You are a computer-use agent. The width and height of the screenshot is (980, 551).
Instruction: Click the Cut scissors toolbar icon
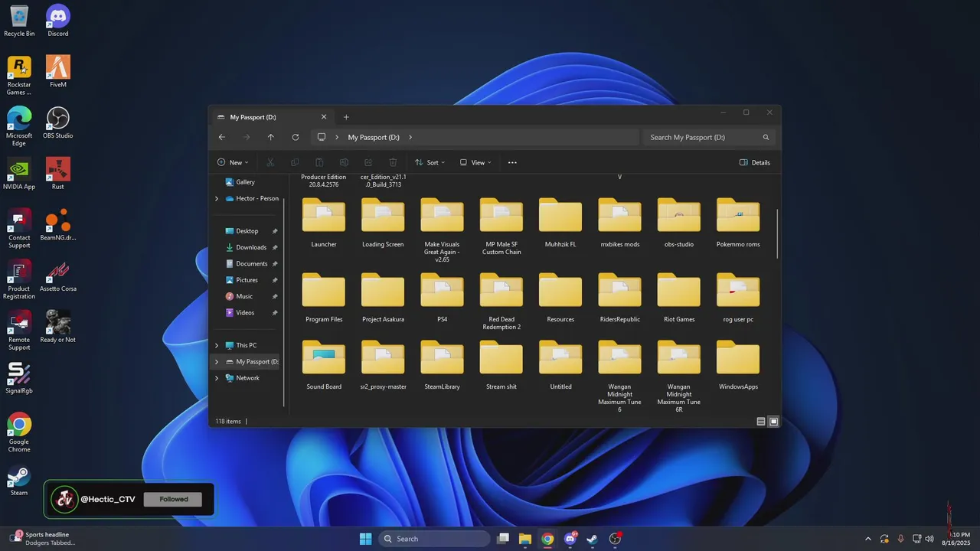tap(270, 162)
